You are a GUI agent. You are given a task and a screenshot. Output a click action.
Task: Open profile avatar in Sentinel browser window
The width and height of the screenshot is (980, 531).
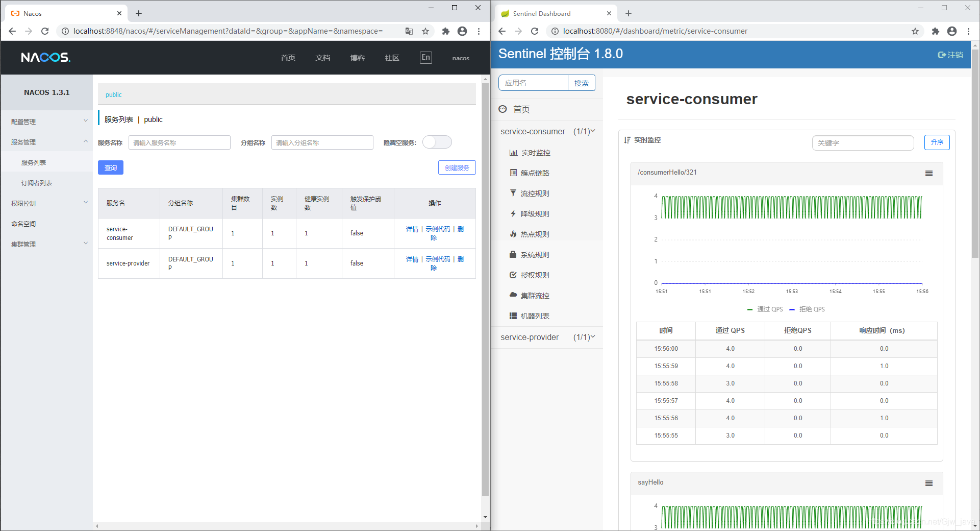pyautogui.click(x=952, y=31)
